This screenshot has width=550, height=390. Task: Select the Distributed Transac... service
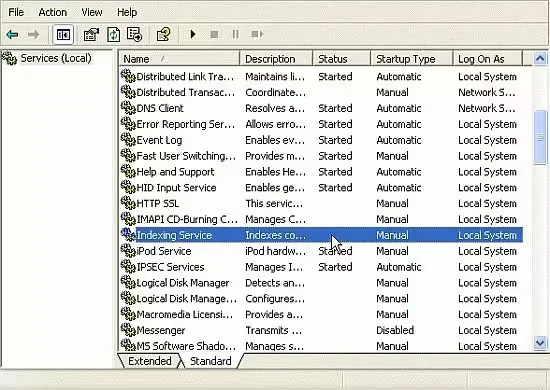(x=186, y=92)
